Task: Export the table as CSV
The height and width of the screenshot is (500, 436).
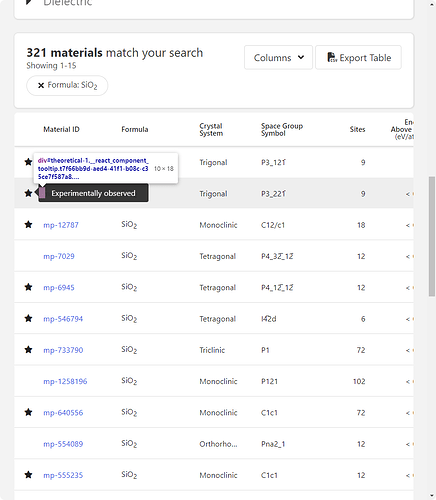Action: [358, 58]
